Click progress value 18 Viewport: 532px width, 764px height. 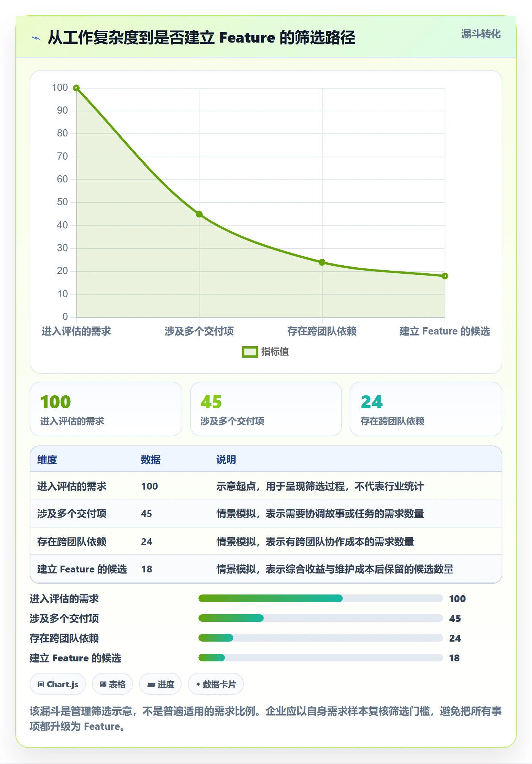point(454,658)
